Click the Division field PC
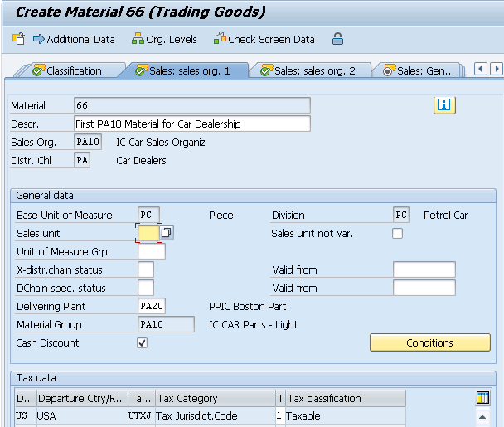Viewport: 504px width, 427px height. tap(401, 215)
